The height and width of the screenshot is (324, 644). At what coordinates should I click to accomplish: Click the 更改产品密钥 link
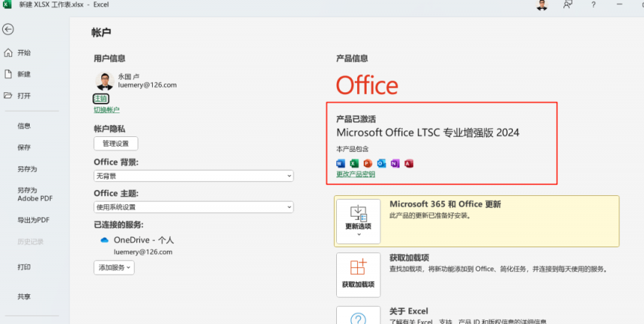click(356, 174)
